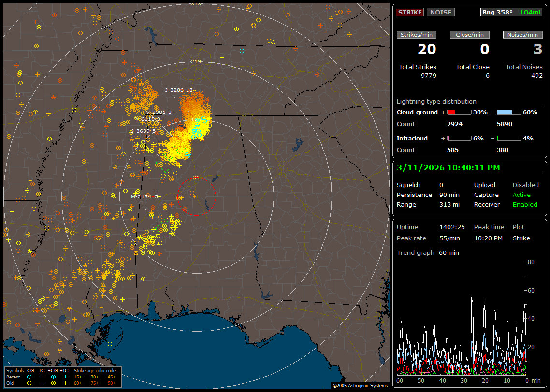Click the Close/min label button
The width and height of the screenshot is (550, 392).
(x=470, y=35)
